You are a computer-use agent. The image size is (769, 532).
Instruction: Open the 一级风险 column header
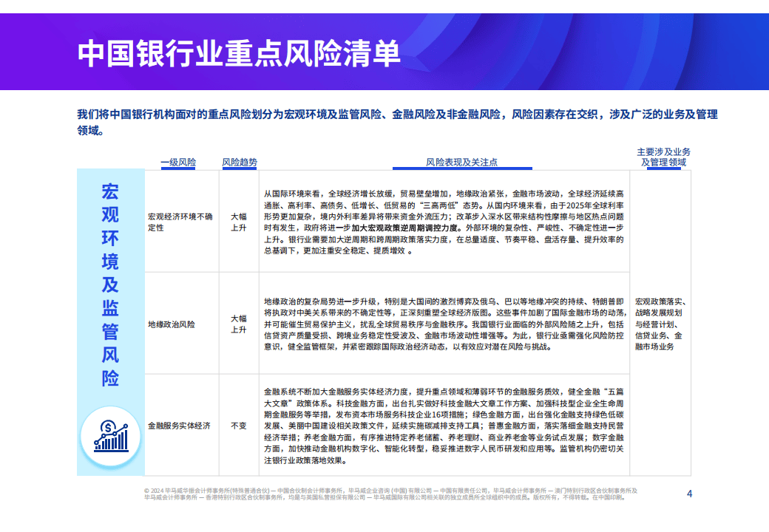coord(177,161)
